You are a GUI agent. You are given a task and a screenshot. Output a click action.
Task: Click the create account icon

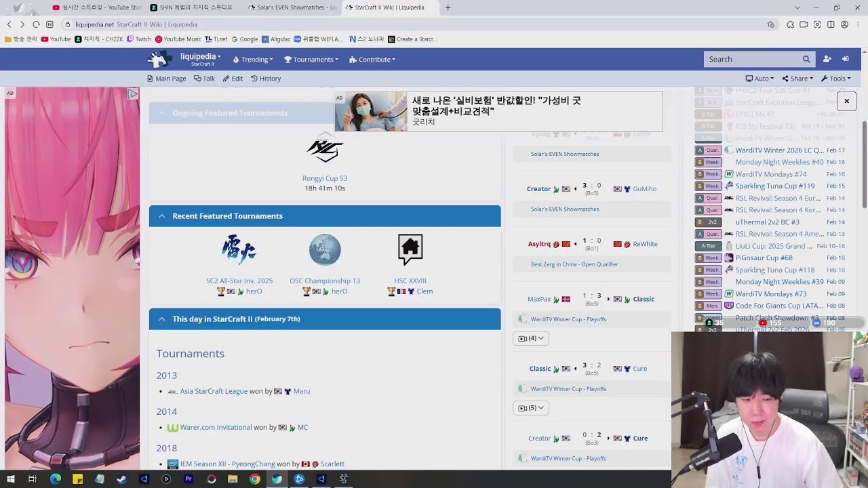point(827,59)
